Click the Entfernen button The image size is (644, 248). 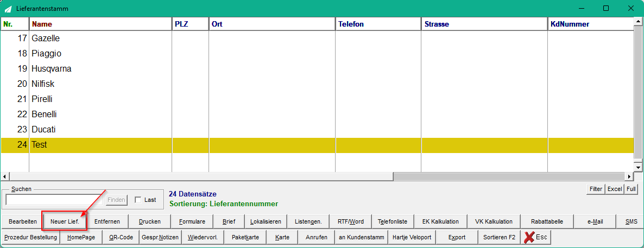tap(107, 221)
